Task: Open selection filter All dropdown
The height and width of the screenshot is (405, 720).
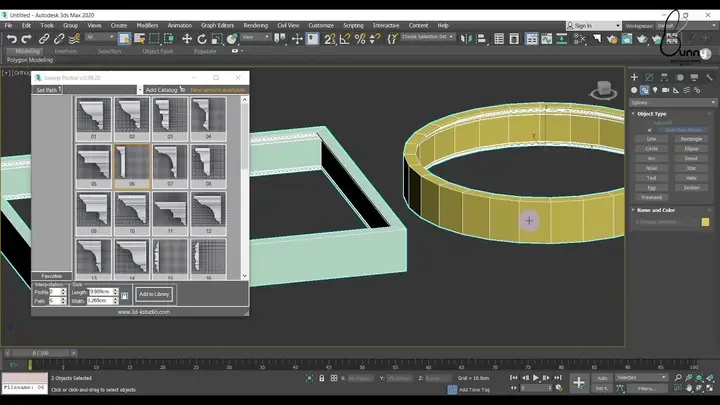Action: [x=100, y=37]
